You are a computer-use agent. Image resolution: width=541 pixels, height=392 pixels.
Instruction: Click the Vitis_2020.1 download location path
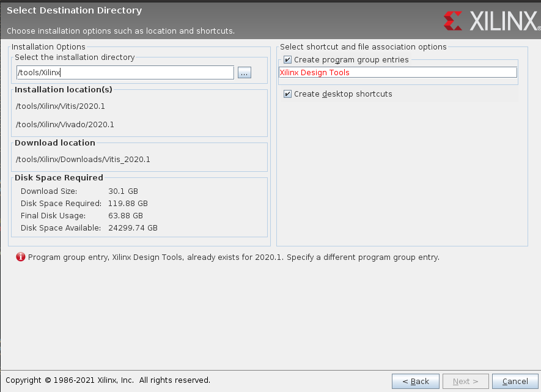(x=83, y=160)
